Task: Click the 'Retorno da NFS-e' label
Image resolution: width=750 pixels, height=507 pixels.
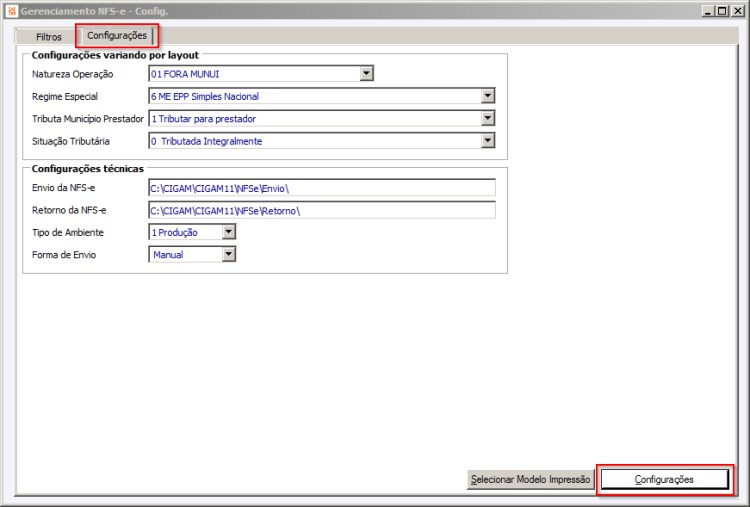Action: (x=69, y=210)
